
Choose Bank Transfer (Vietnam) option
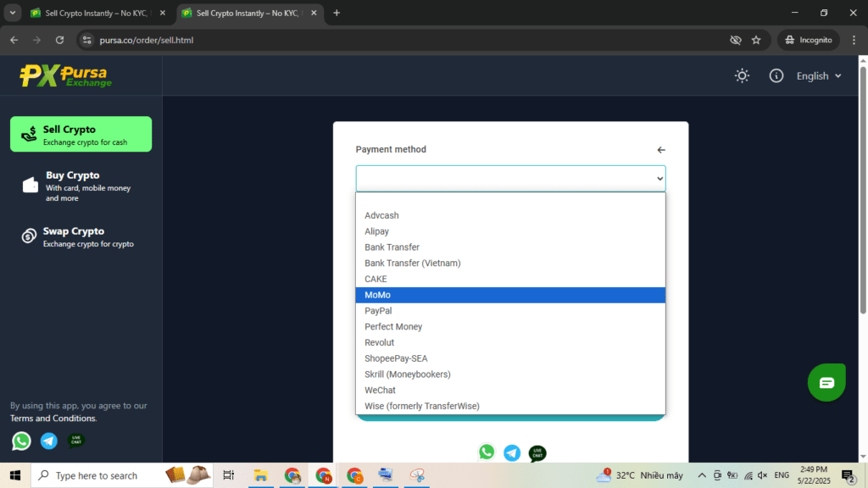point(510,263)
